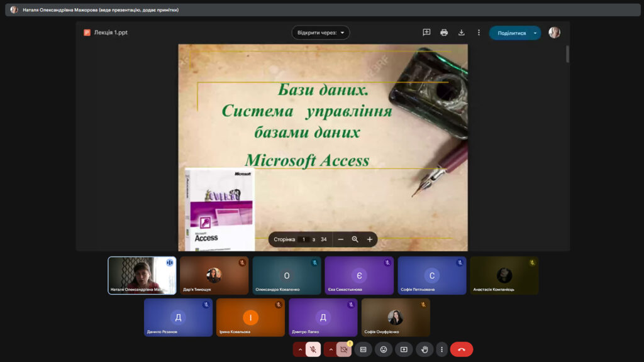Click 'Бази даних.' heading on the slide

click(x=323, y=89)
